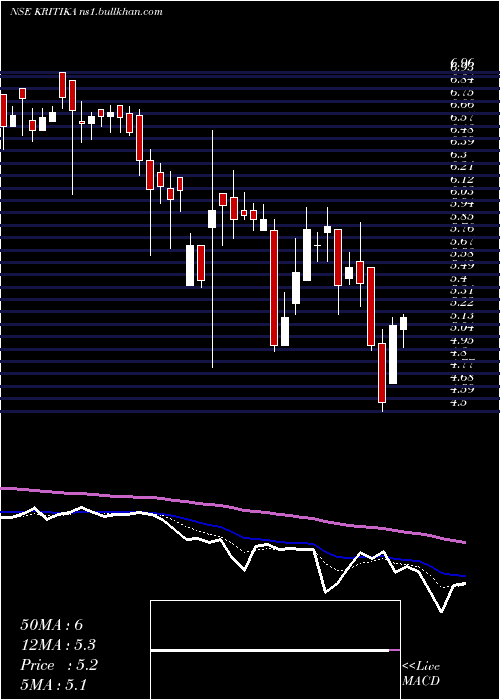Select the 6.3 price axis label
This screenshot has width=500, height=700.
coord(458,154)
